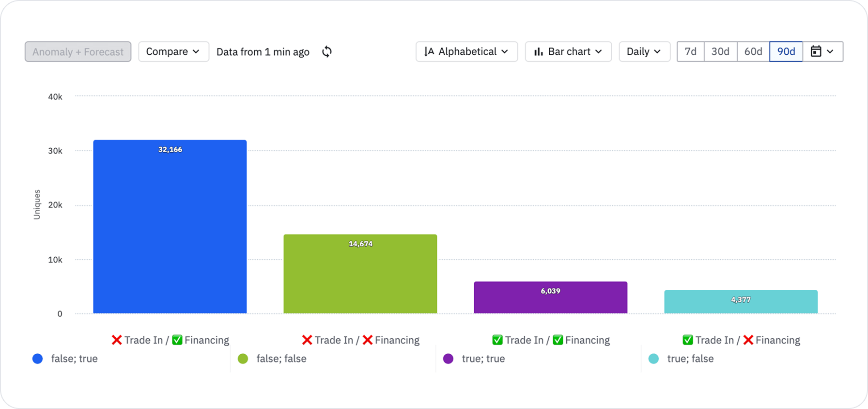Screen dimensions: 868x409
Task: Click the purple legend dot for true; true
Action: click(448, 359)
